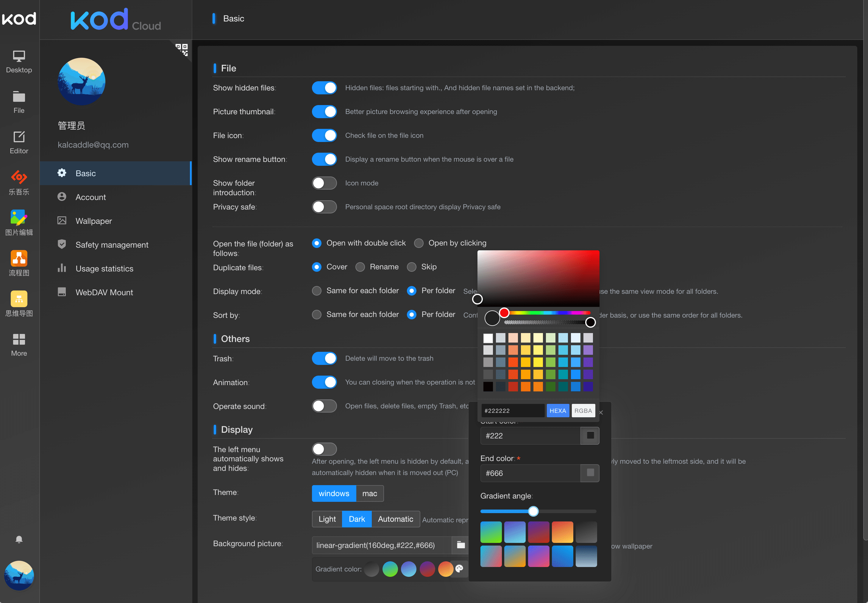Choose Open by clicking for opening files
This screenshot has height=603, width=868.
[x=419, y=243]
